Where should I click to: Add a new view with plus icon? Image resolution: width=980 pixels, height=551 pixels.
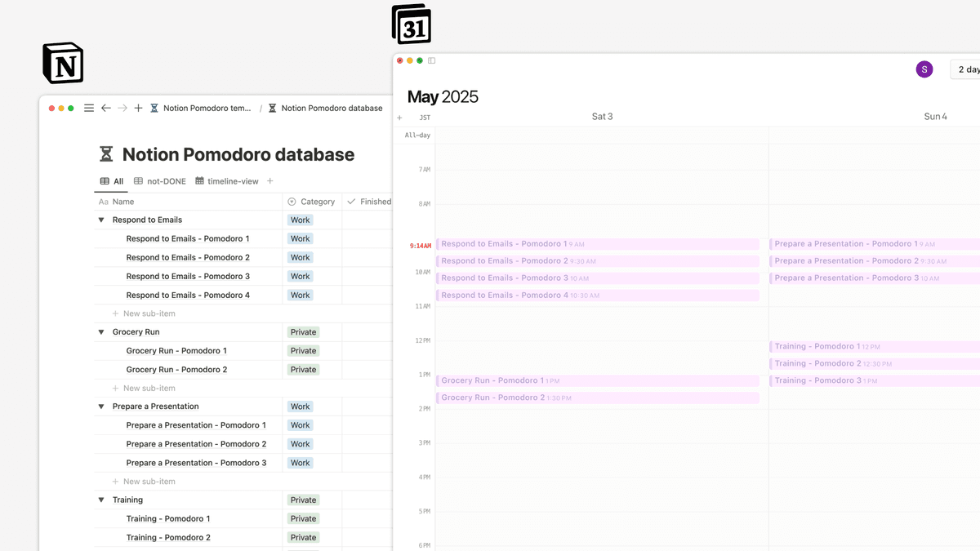click(x=270, y=181)
